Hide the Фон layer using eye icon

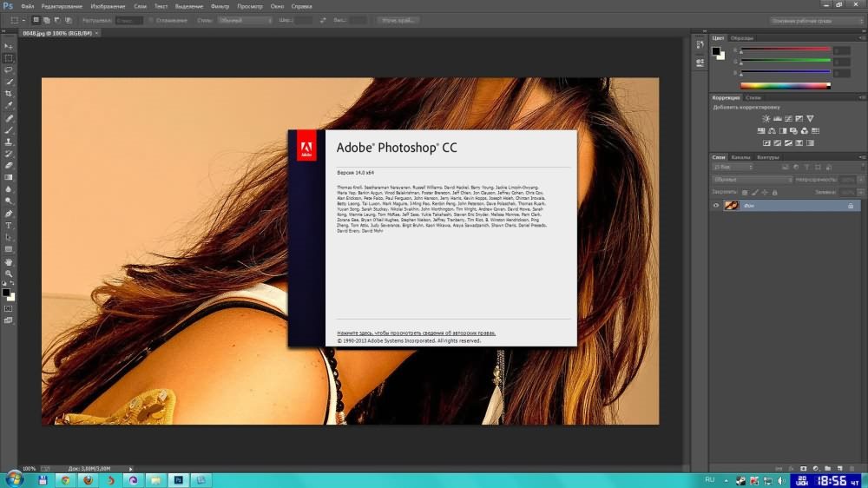click(x=716, y=206)
